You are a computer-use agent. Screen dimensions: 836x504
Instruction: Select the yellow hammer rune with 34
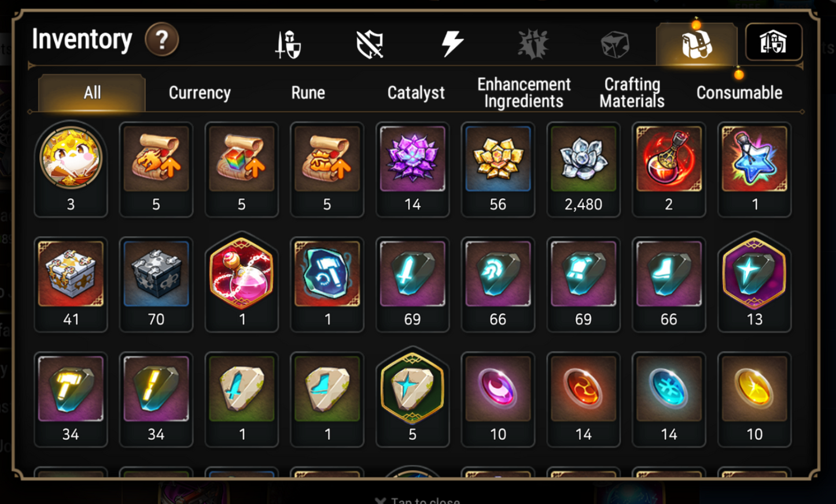pyautogui.click(x=71, y=399)
